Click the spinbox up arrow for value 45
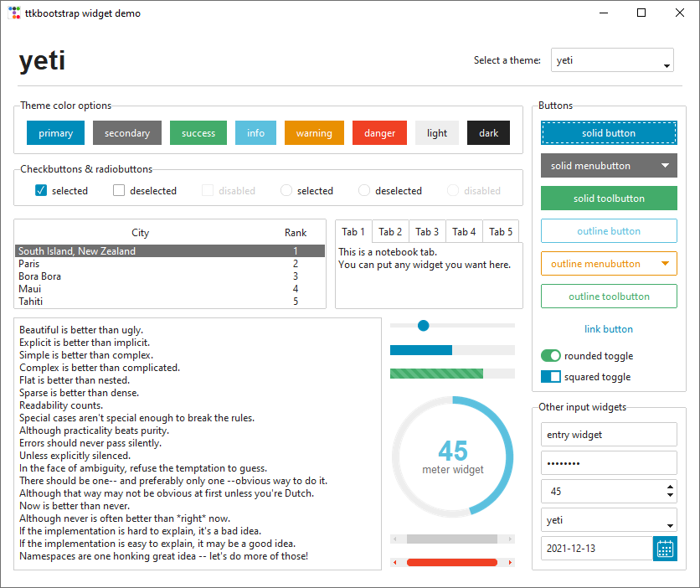The image size is (700, 588). tap(669, 487)
